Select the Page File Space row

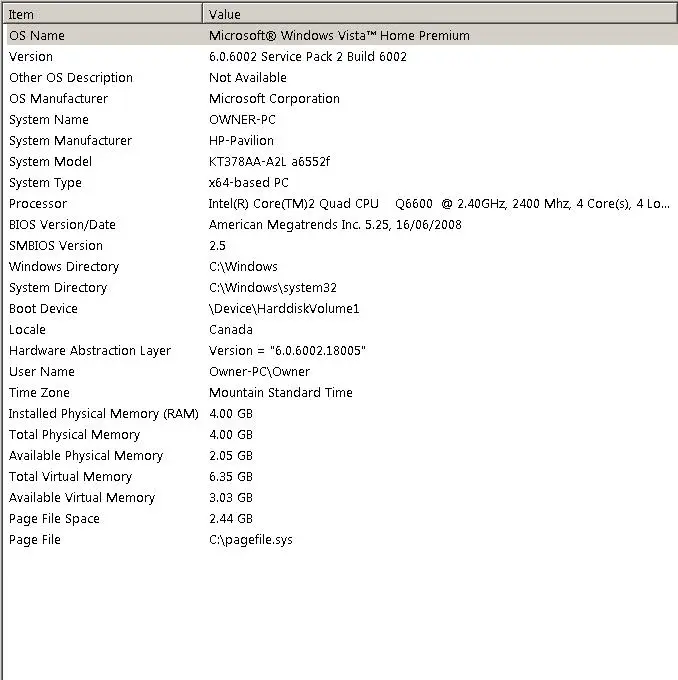[54, 518]
